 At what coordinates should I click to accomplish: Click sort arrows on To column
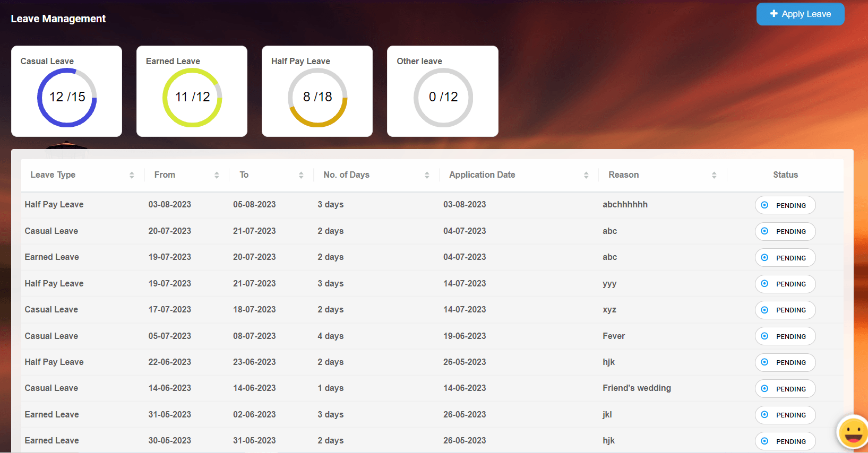[300, 175]
